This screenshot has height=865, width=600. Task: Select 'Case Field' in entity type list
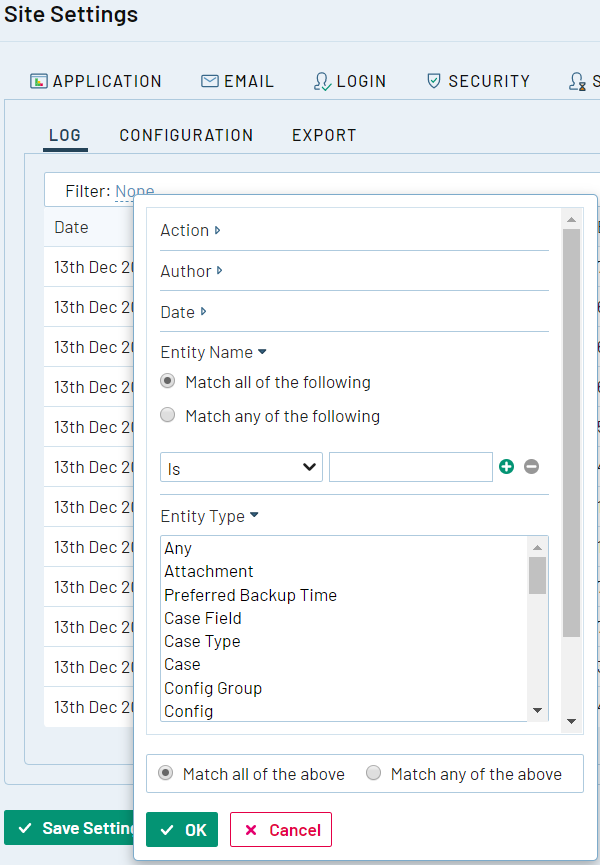coord(203,618)
